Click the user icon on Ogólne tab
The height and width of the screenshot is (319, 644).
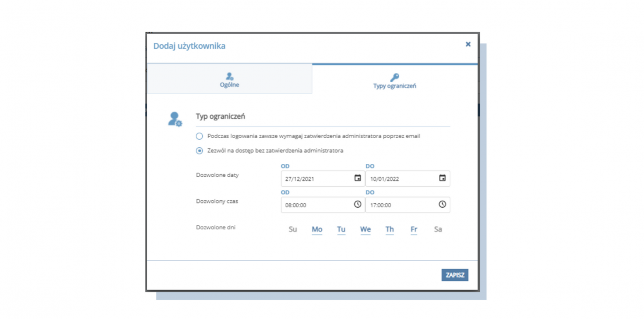tap(229, 76)
